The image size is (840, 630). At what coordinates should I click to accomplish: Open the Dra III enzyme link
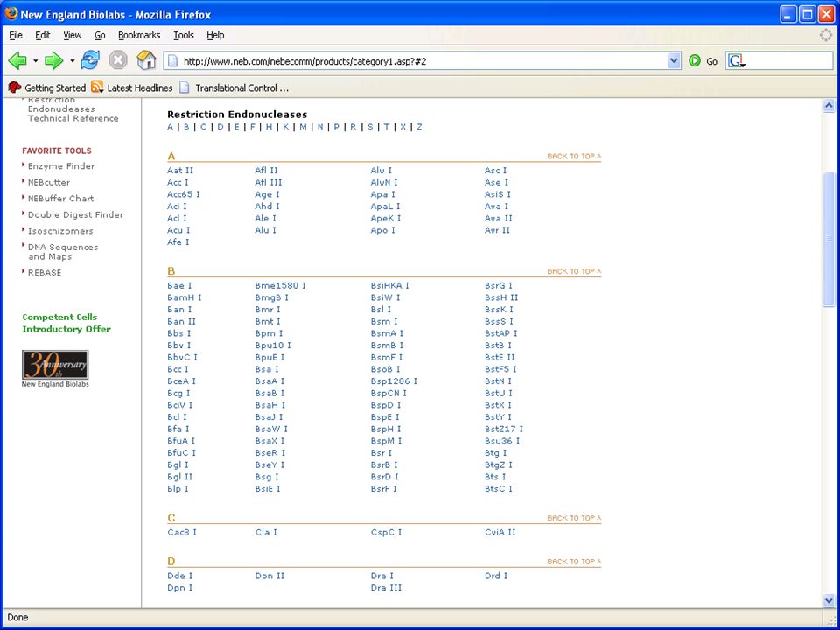tap(386, 588)
